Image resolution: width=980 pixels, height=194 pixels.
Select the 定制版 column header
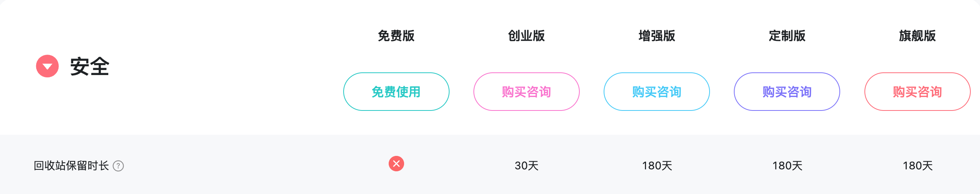click(787, 36)
